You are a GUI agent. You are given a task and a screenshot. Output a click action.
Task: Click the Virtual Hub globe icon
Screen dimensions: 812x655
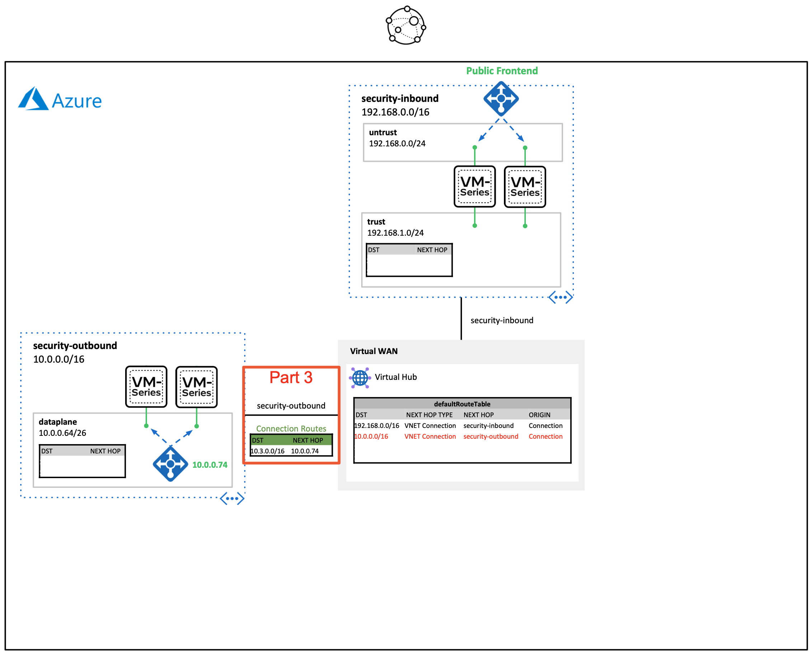click(360, 377)
